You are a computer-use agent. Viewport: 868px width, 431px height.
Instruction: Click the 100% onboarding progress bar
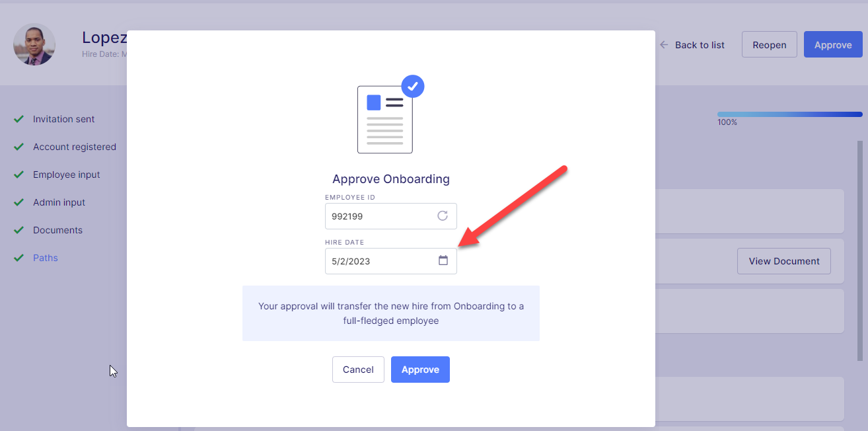(x=789, y=114)
